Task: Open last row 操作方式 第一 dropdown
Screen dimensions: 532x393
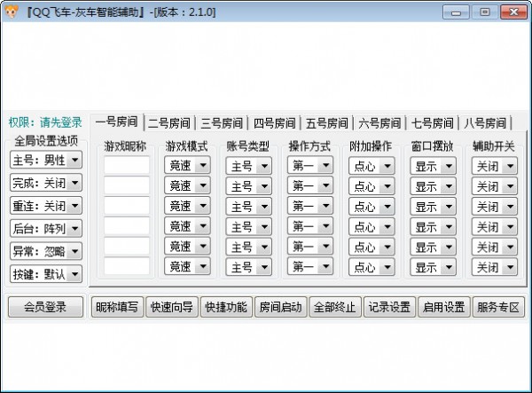Action: 310,266
